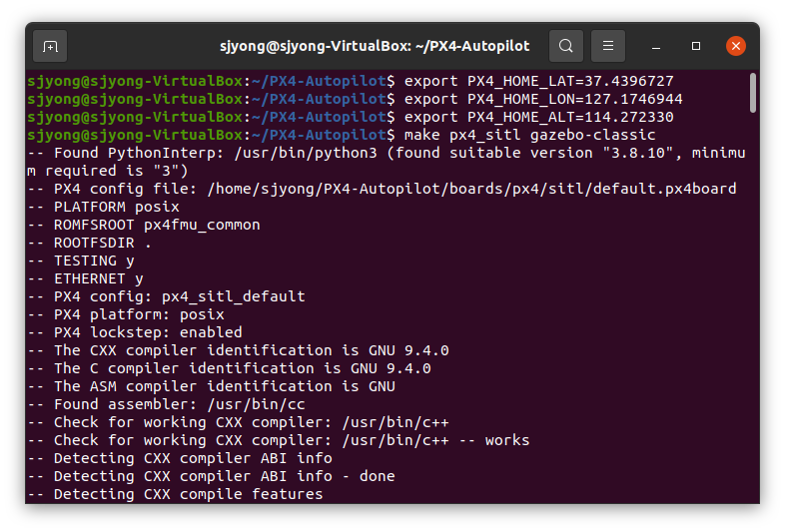Click the 'ROMFSROOT px4fmu_common' line

[x=144, y=225]
